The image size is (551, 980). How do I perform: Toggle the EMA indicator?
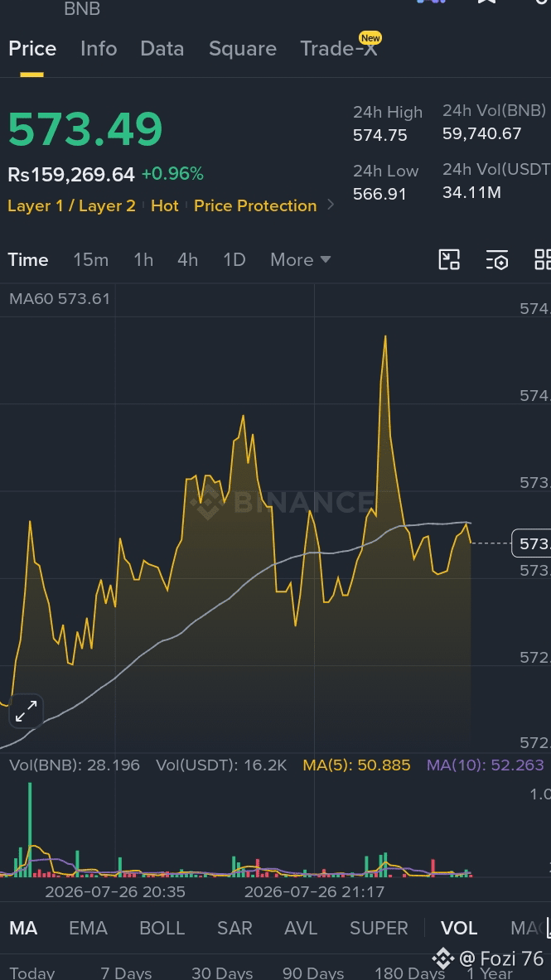point(88,928)
